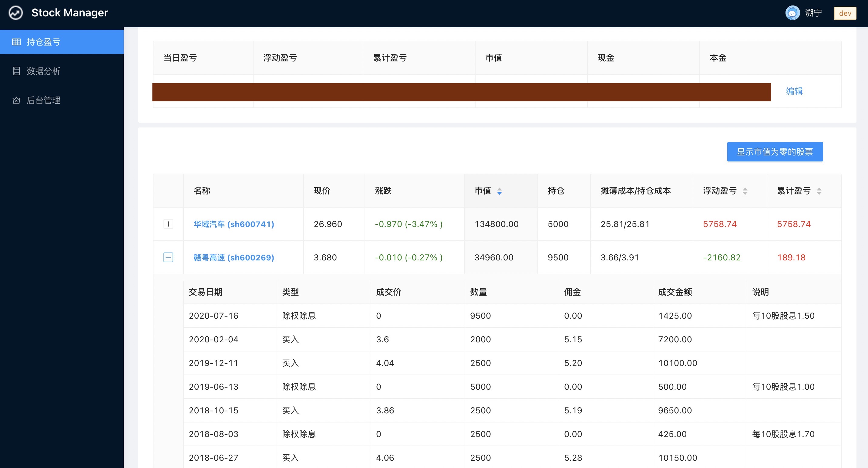
Task: Expand the 华域汽车 row
Action: pyautogui.click(x=168, y=224)
